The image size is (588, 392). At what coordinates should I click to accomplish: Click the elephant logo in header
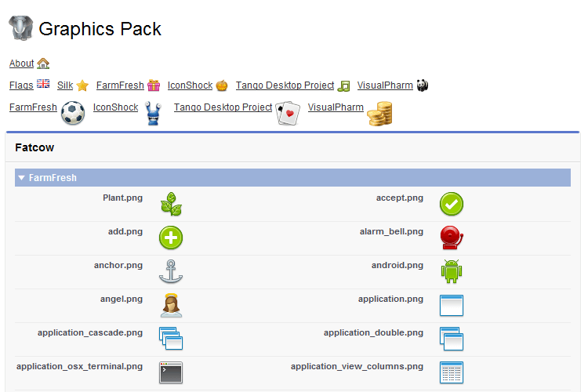click(21, 28)
